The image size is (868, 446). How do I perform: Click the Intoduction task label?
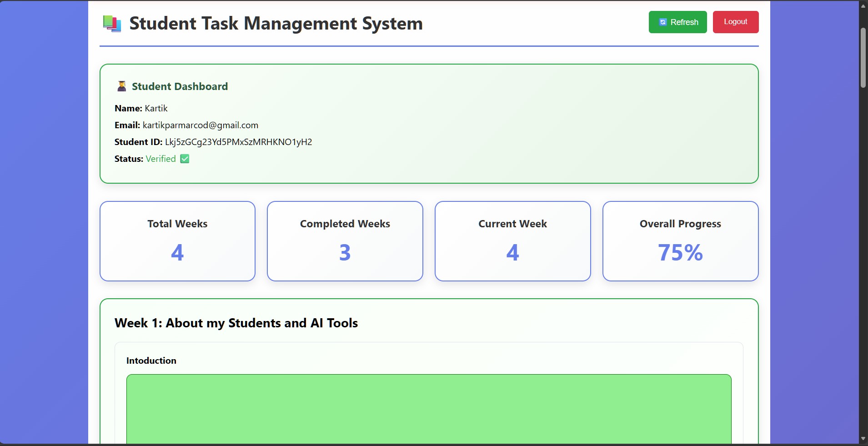(151, 361)
